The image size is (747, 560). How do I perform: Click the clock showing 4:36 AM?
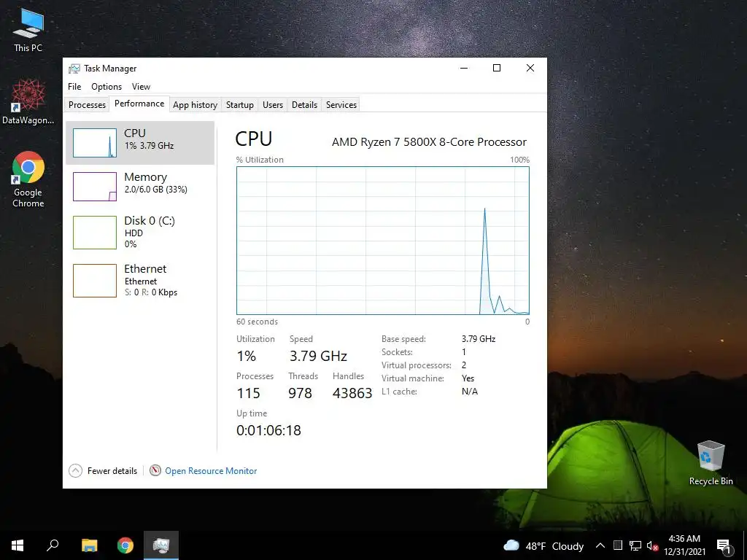pos(684,539)
